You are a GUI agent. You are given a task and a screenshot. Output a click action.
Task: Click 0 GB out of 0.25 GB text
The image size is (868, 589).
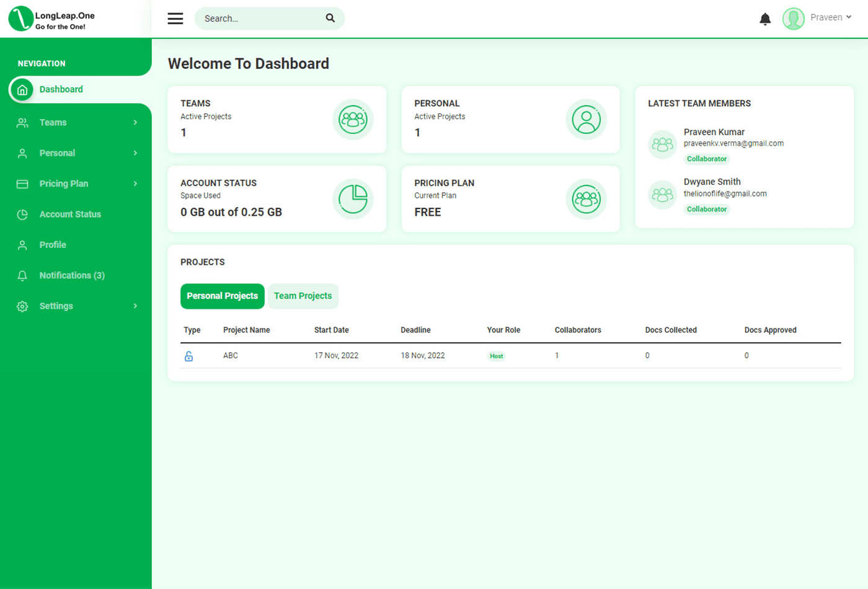(231, 212)
